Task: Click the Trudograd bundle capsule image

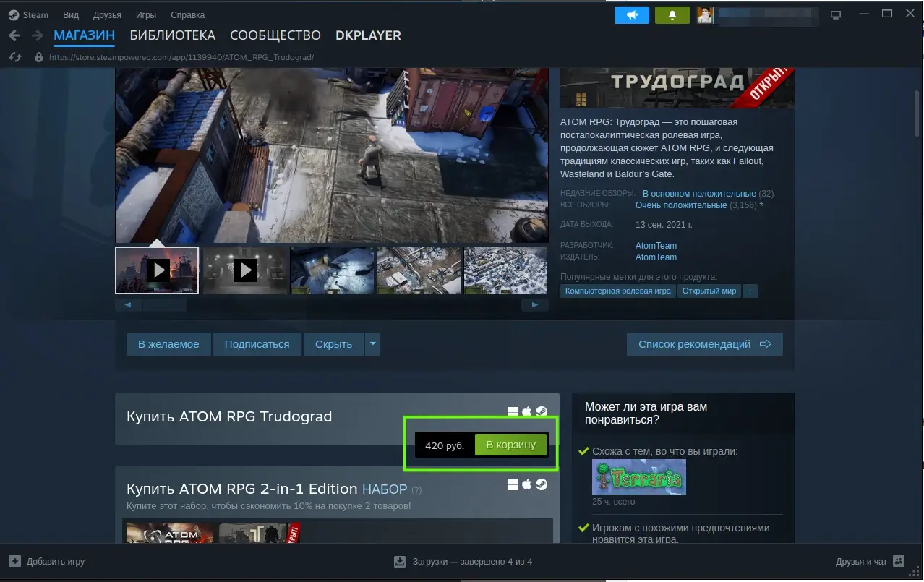Action: coord(259,533)
